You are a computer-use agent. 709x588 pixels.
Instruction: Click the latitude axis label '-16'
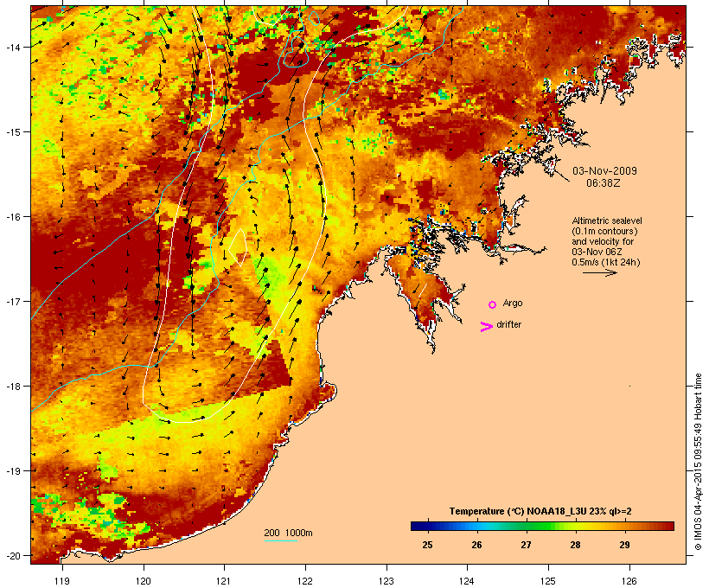(x=12, y=217)
